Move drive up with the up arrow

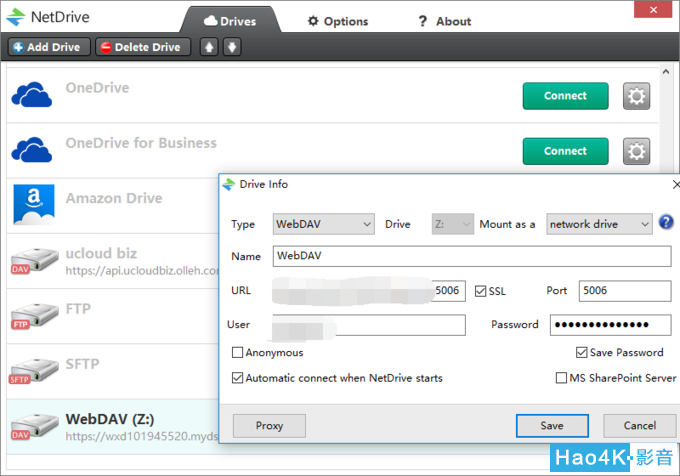pos(209,47)
